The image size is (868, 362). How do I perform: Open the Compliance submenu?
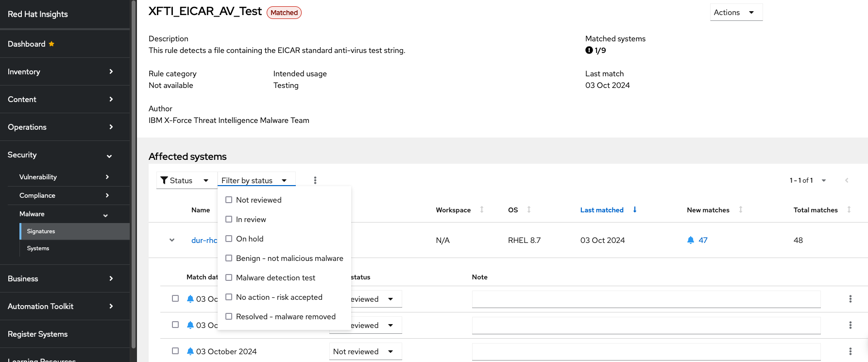(68, 195)
